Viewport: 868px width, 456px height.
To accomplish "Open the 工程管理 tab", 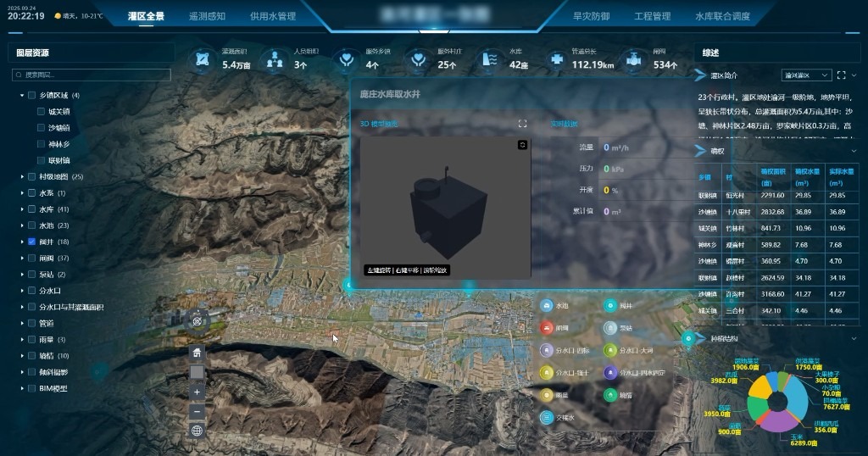I will tap(652, 16).
